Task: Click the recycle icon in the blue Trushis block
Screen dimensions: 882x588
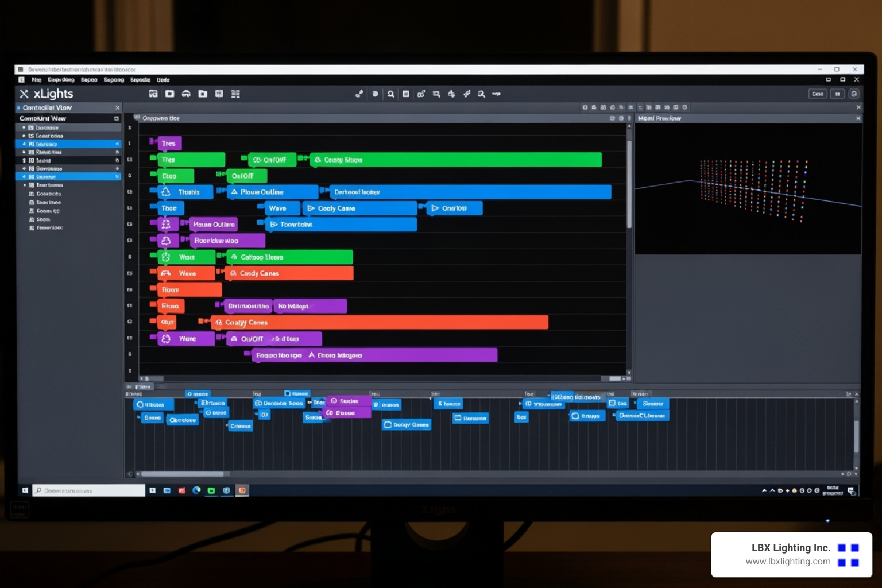Action: 166,192
